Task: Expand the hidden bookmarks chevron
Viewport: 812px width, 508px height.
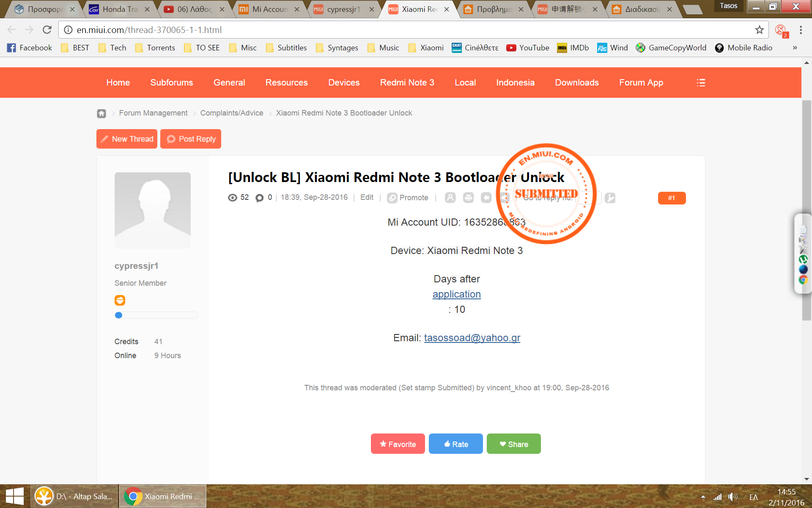Action: [795, 48]
